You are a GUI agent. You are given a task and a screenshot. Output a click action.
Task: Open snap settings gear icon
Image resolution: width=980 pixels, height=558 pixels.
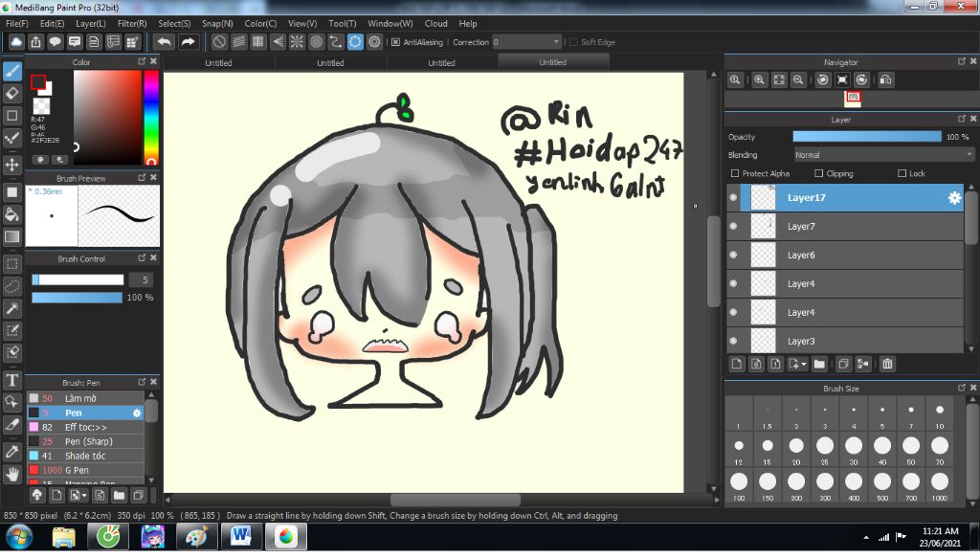click(374, 42)
